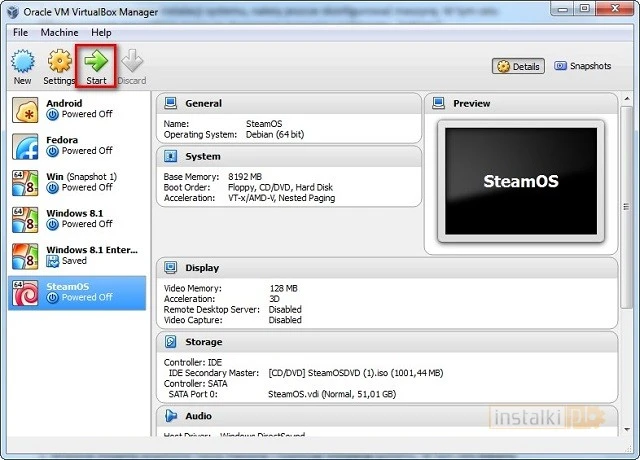This screenshot has height=460, width=640.
Task: Click the General section header
Action: [x=289, y=104]
